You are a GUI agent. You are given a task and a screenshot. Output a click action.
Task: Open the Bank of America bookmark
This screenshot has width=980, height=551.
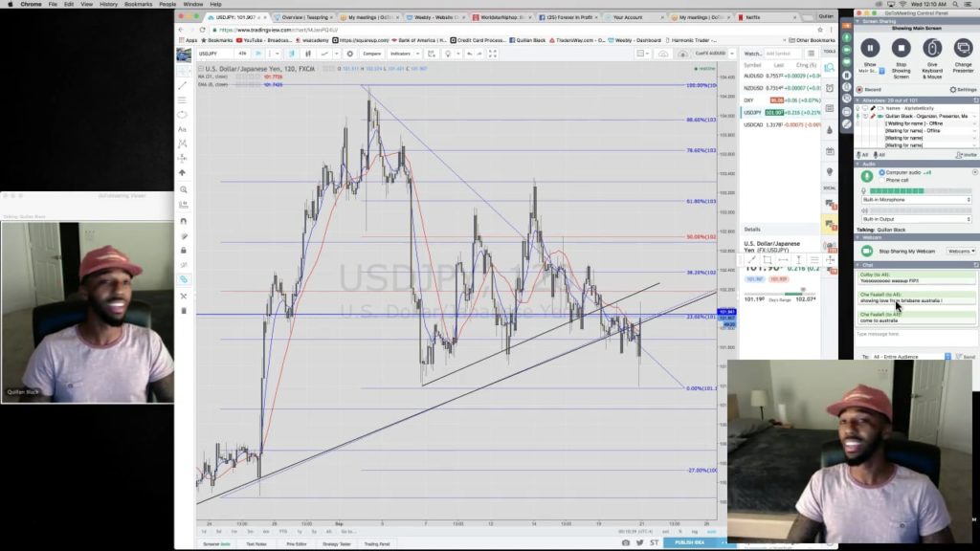[x=419, y=40]
